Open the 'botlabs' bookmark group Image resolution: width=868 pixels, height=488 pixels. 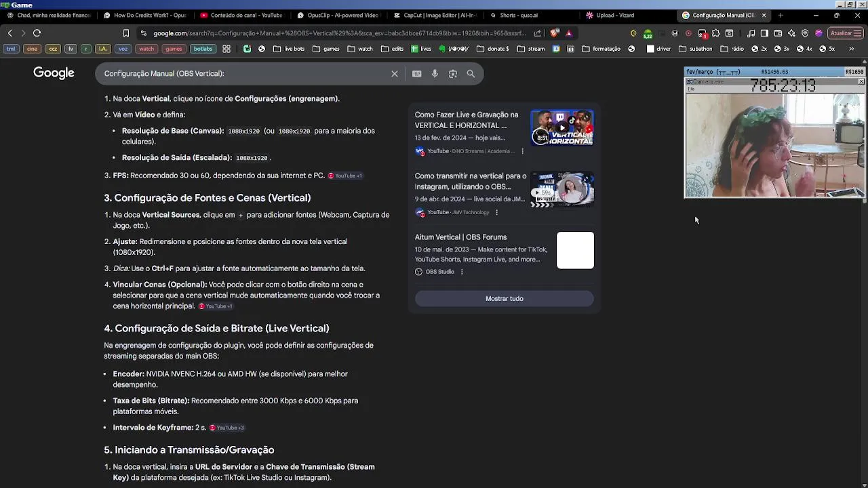click(x=203, y=49)
